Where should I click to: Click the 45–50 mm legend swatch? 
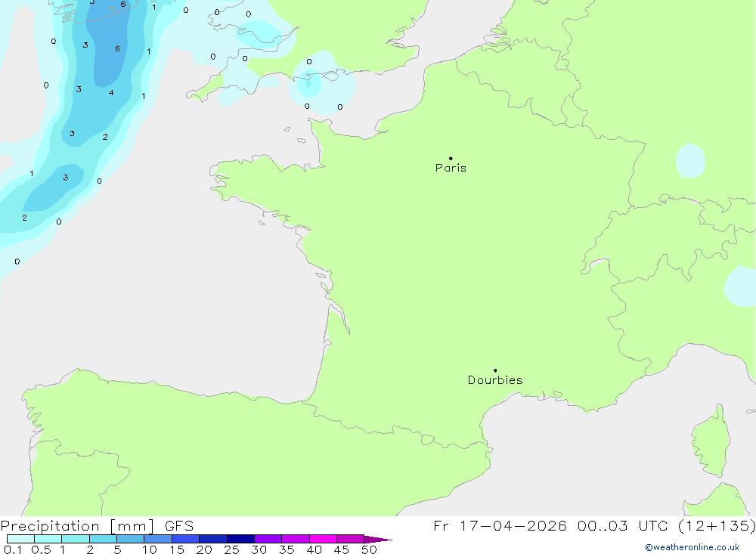pos(351,539)
